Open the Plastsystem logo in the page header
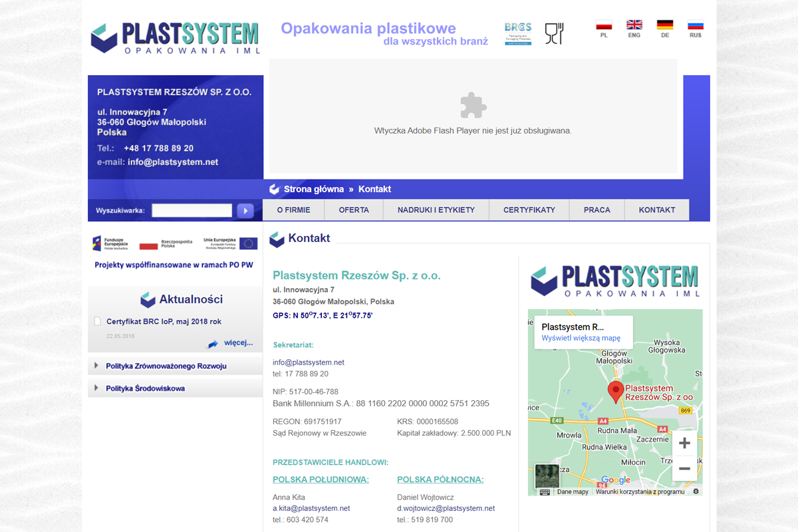The image size is (798, 532). click(x=176, y=38)
